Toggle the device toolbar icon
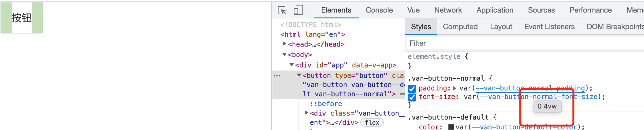 [x=298, y=10]
